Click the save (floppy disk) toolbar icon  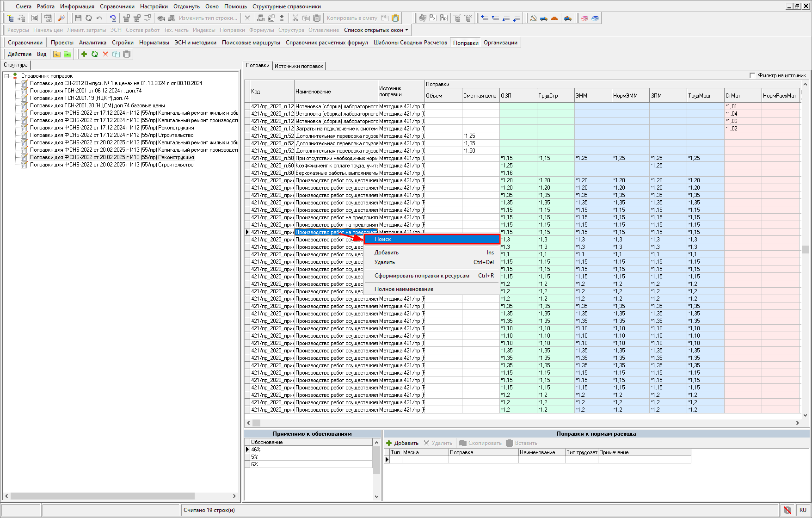78,18
